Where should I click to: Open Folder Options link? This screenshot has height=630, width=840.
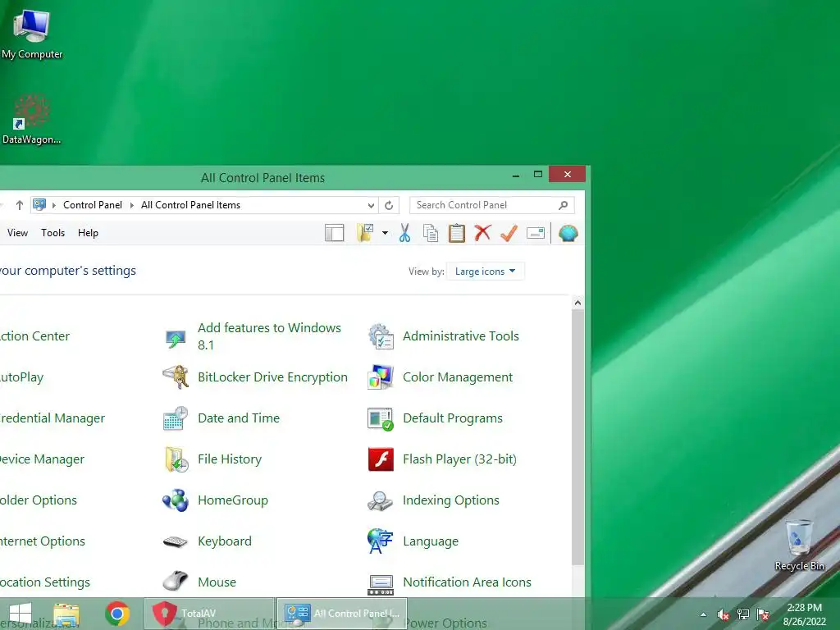click(38, 500)
